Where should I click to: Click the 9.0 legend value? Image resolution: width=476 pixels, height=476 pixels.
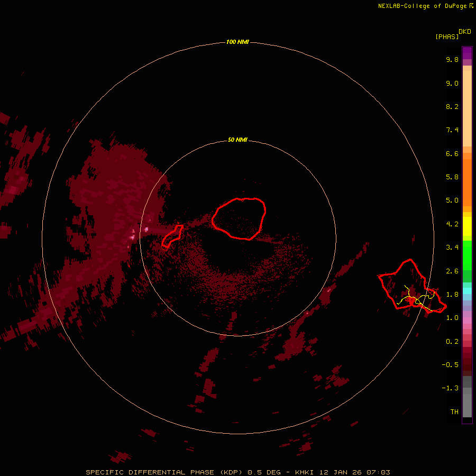[452, 83]
